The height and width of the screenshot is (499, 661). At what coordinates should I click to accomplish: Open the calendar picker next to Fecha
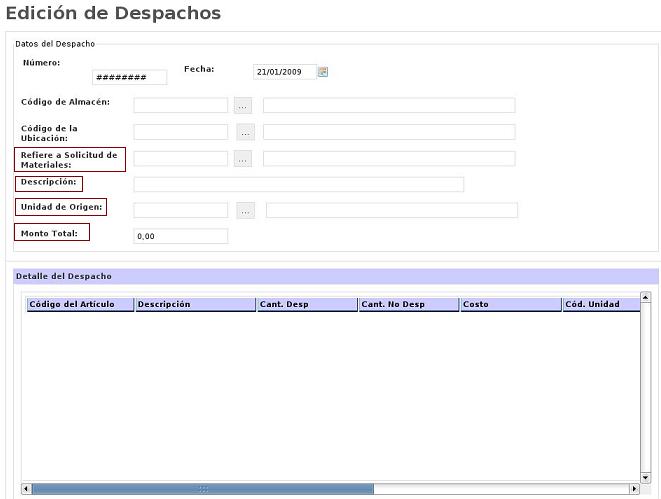[x=323, y=72]
